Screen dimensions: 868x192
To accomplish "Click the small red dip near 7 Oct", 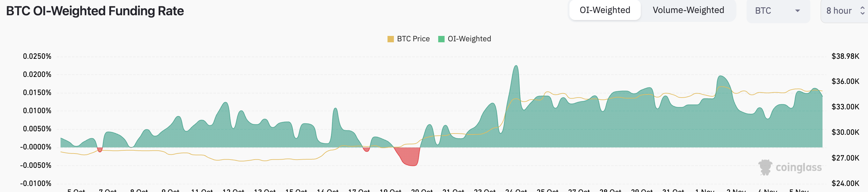I will [100, 150].
